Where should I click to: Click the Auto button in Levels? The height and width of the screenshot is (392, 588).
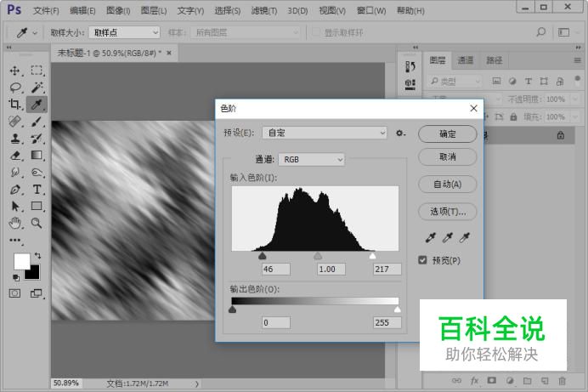pyautogui.click(x=448, y=185)
